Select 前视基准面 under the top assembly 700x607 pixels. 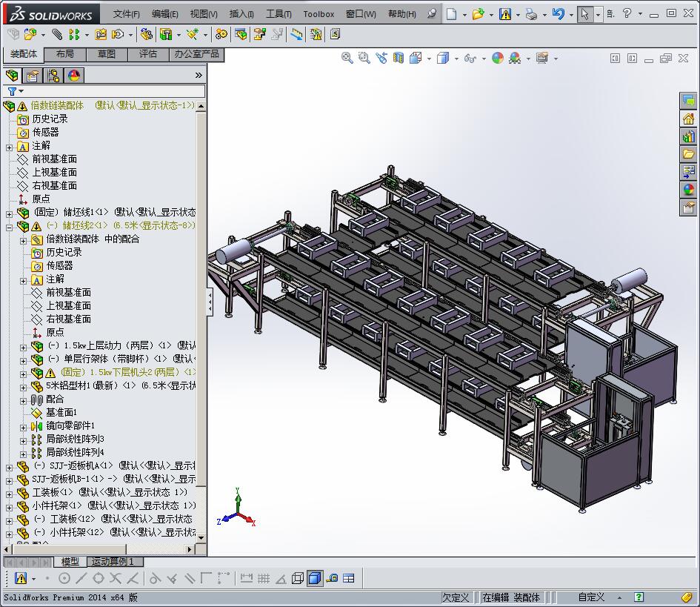[54, 159]
